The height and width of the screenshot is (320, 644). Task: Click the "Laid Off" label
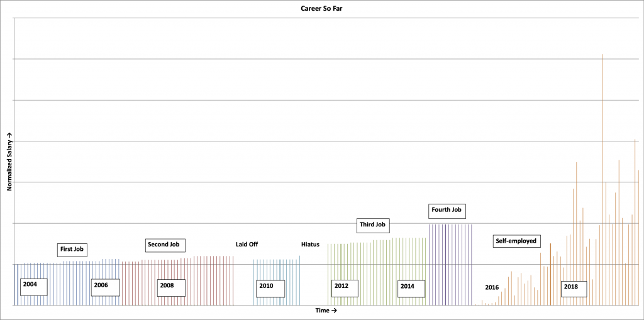click(247, 244)
